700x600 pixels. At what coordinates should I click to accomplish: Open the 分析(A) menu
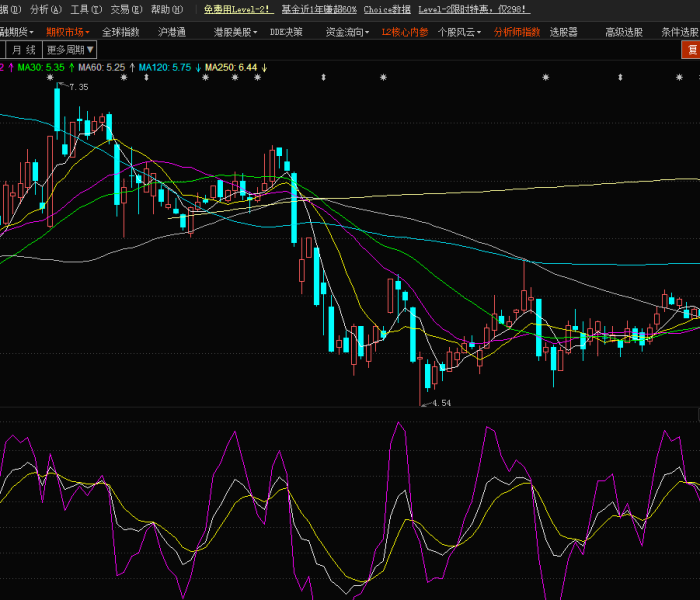coord(46,9)
